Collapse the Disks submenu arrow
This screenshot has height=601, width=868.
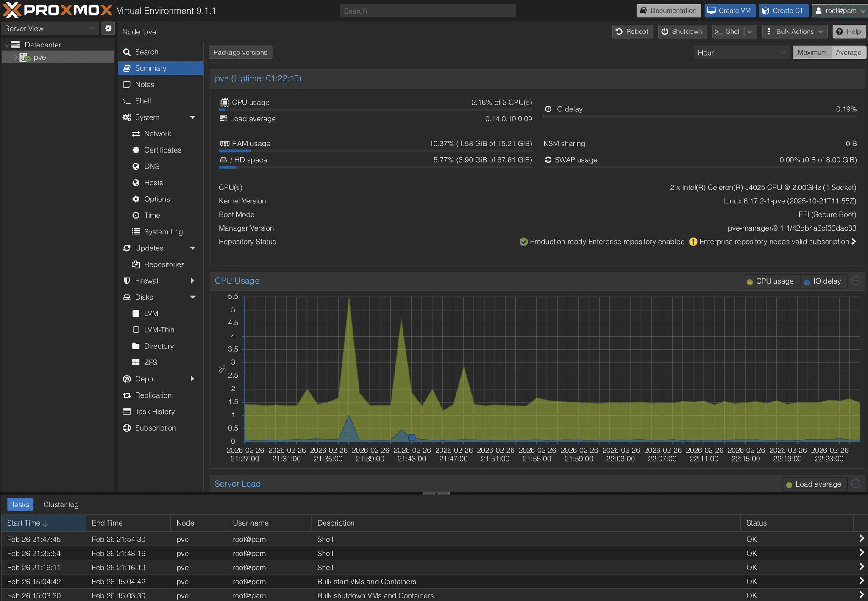coord(193,297)
